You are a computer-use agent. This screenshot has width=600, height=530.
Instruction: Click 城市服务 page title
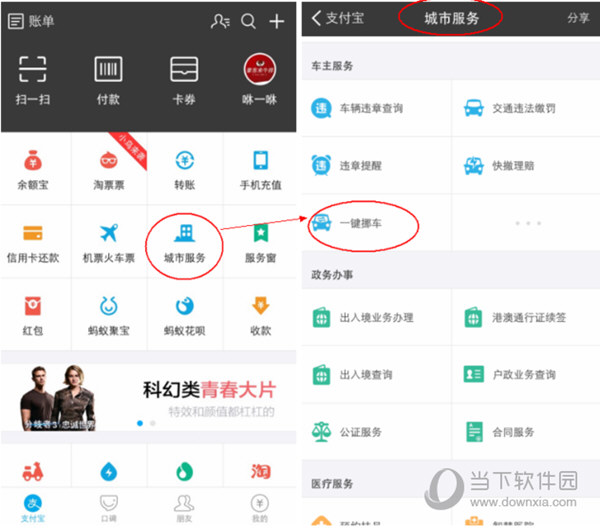pos(452,18)
